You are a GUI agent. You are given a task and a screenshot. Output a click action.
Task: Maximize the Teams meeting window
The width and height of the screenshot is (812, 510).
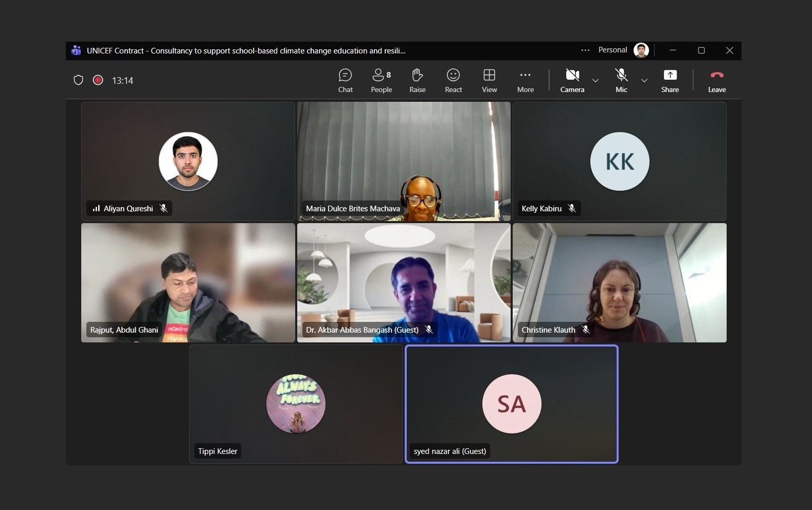tap(701, 50)
